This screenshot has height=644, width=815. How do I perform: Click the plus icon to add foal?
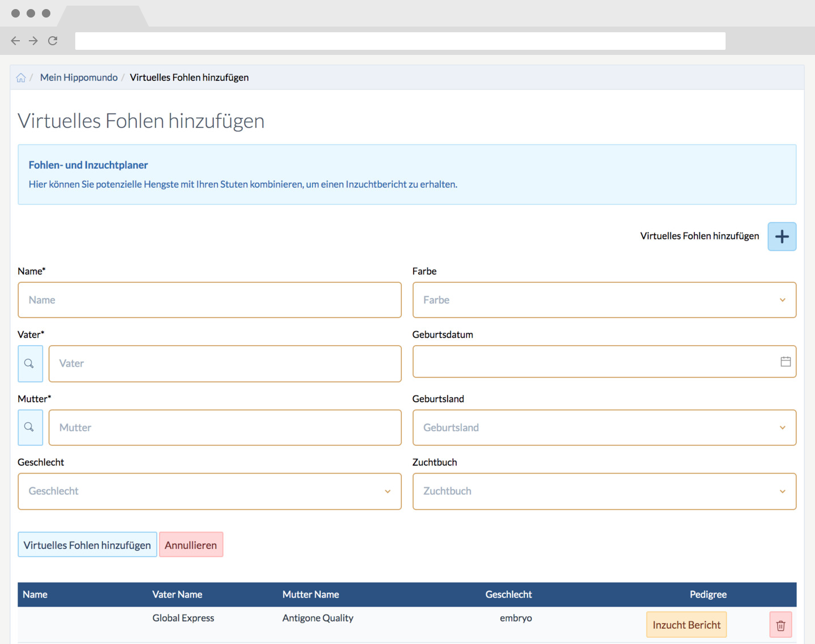(x=782, y=237)
